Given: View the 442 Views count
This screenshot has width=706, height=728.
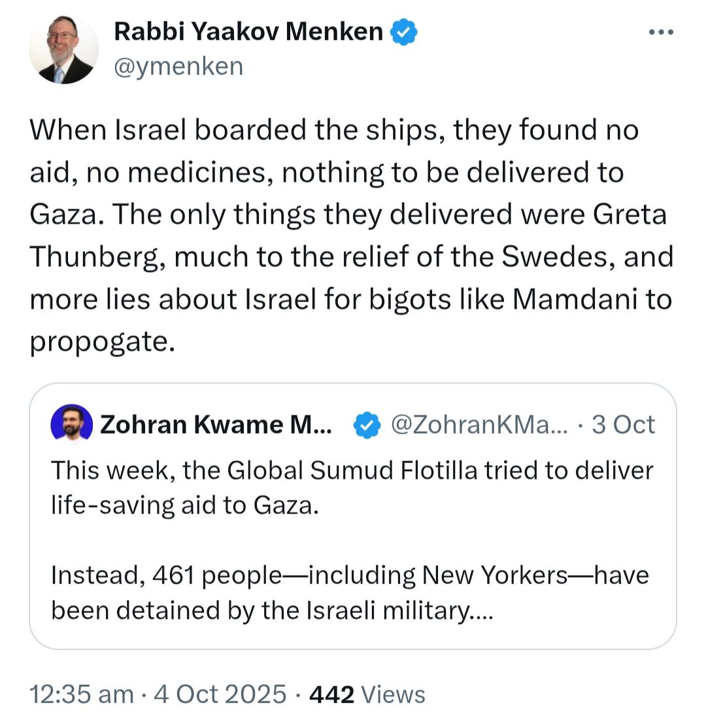Looking at the screenshot, I should (367, 694).
